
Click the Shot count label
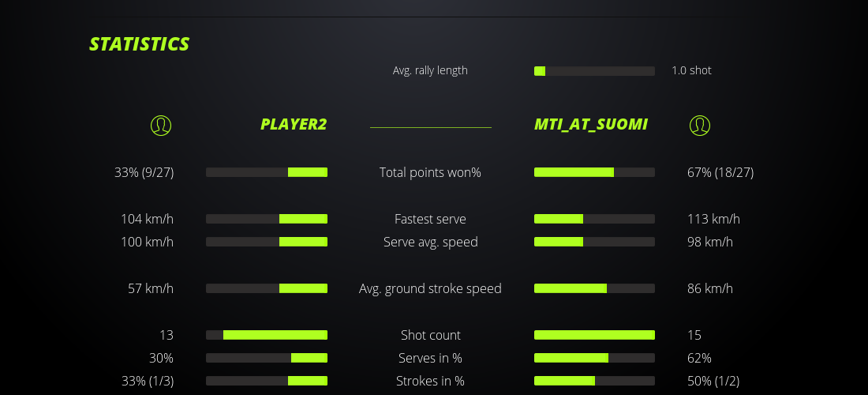pos(430,335)
